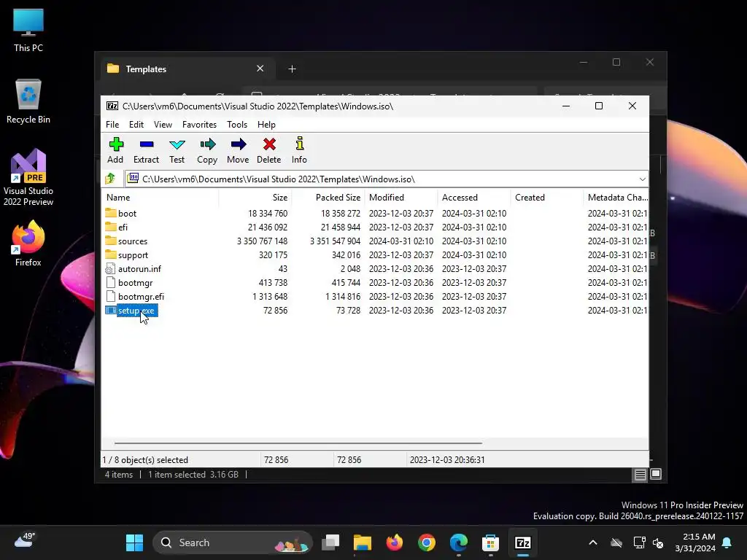747x560 pixels.
Task: Select the autorun.inf file
Action: [139, 268]
